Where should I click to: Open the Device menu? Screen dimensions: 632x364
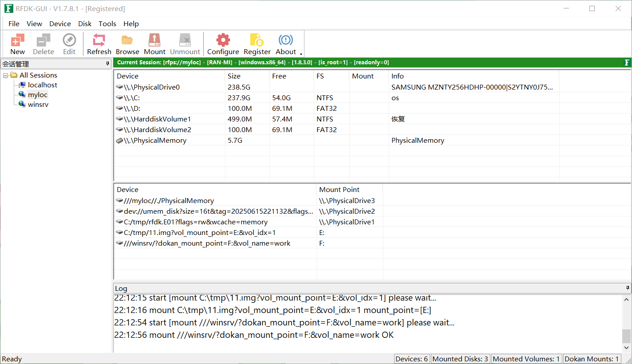point(60,23)
